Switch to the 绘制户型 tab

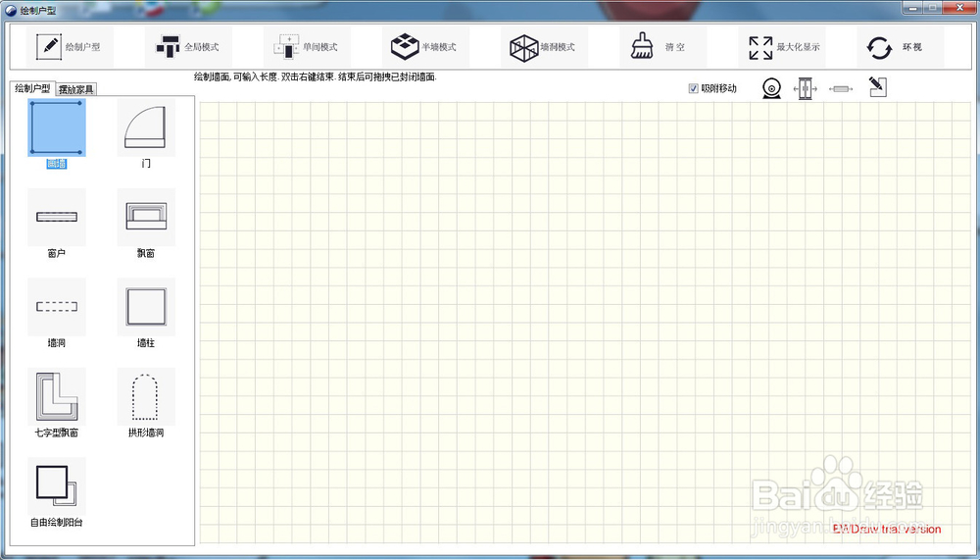point(32,88)
